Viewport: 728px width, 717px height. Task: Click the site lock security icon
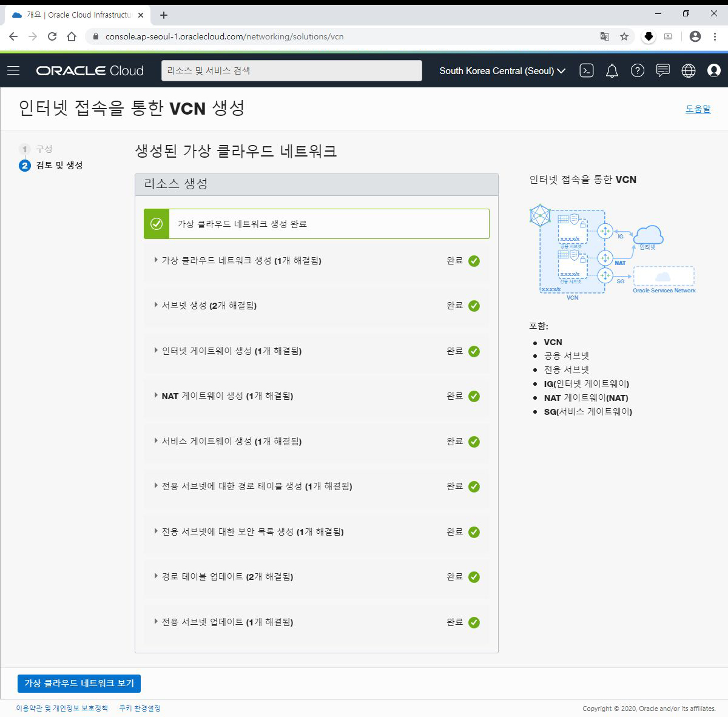tap(95, 36)
